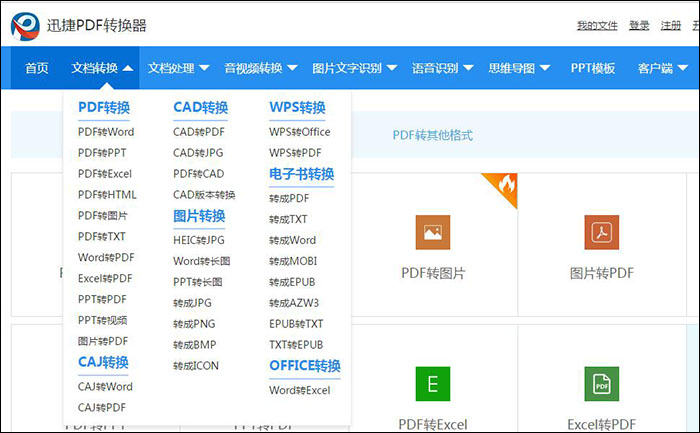700x433 pixels.
Task: Choose 转成EPUB menu entry
Action: point(292,282)
